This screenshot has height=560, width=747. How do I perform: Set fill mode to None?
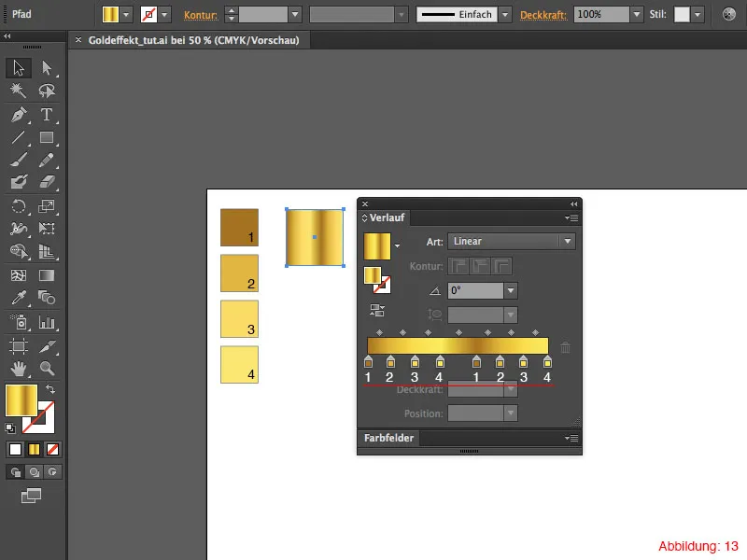pyautogui.click(x=52, y=450)
